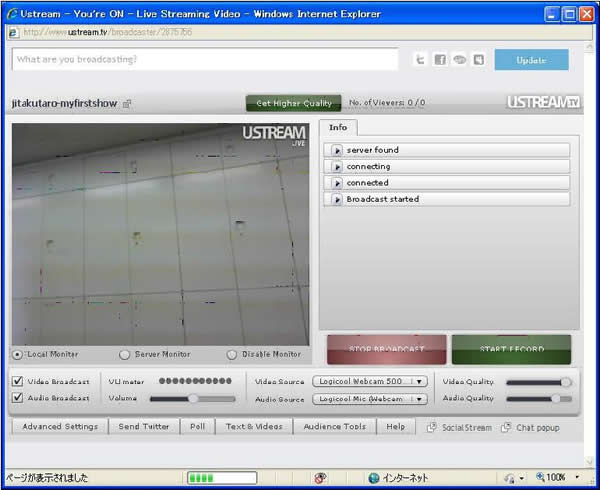Select the Local Monitor radio button

(17, 355)
